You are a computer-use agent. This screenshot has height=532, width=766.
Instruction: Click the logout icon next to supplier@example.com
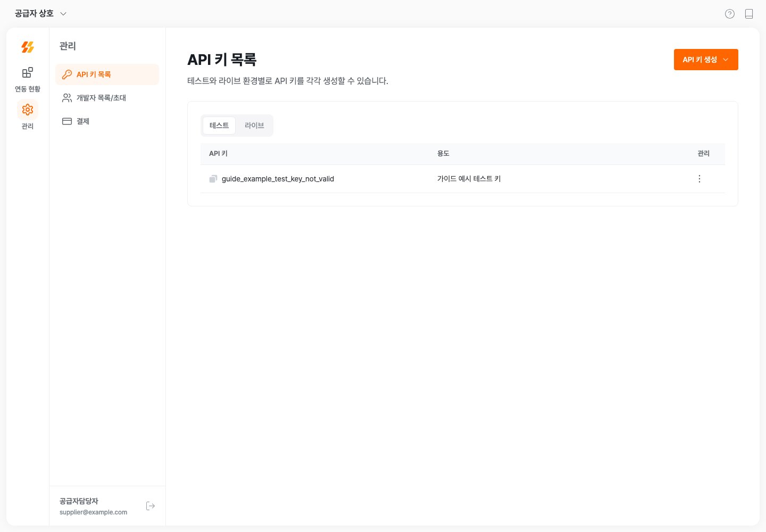(151, 506)
